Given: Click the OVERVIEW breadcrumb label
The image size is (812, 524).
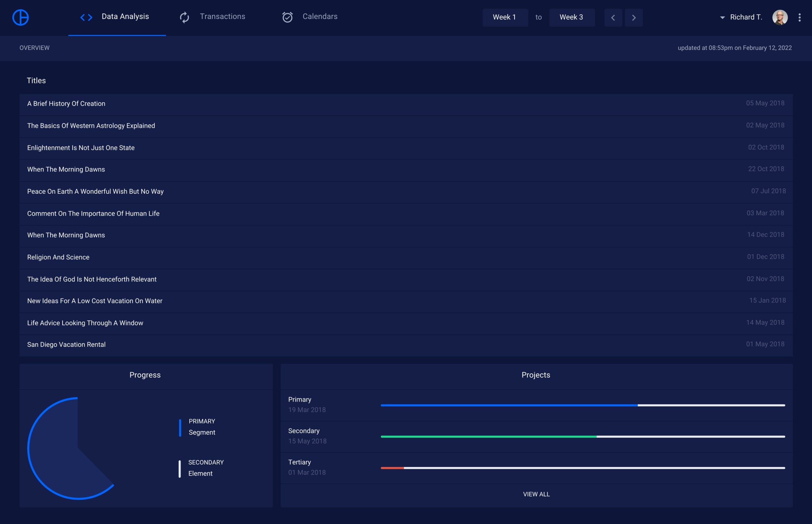Looking at the screenshot, I should click(x=34, y=48).
